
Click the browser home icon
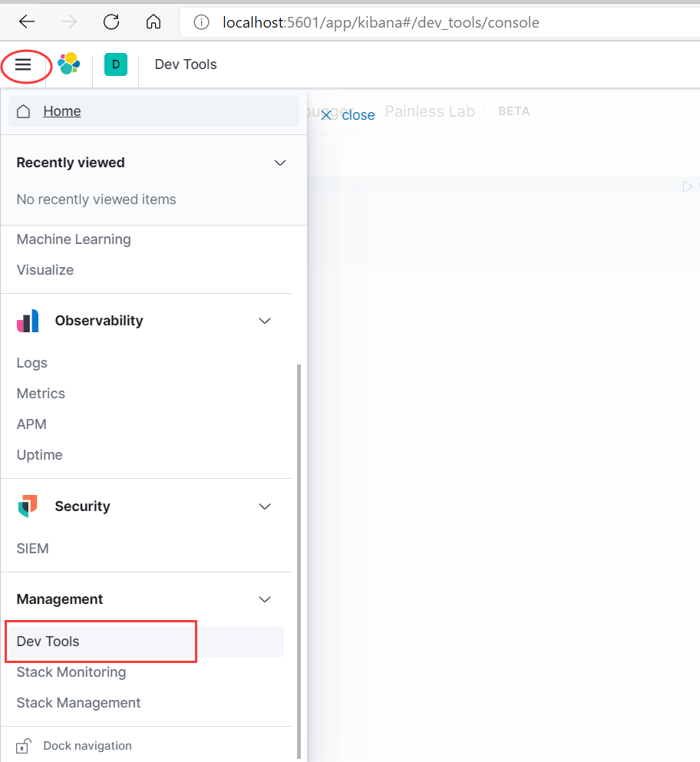pos(154,21)
